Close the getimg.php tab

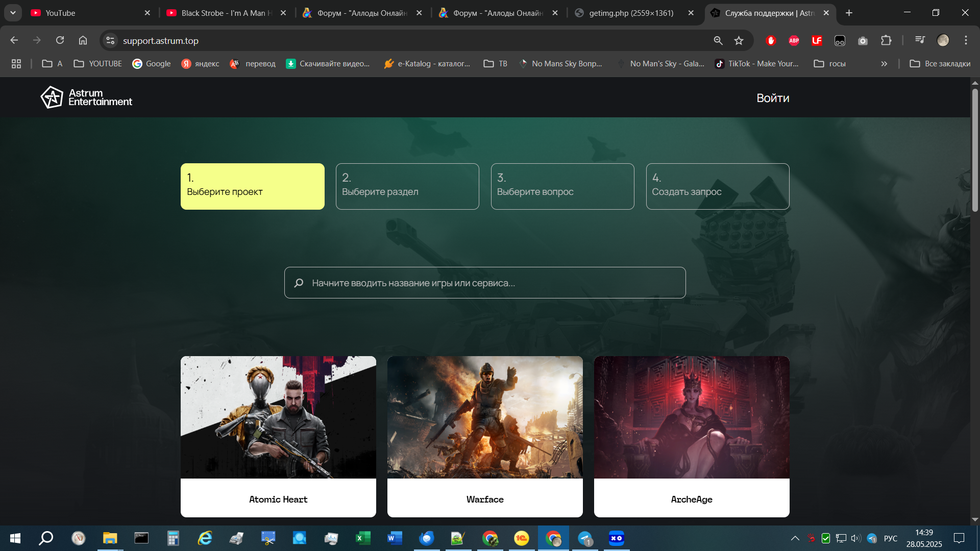tap(691, 13)
